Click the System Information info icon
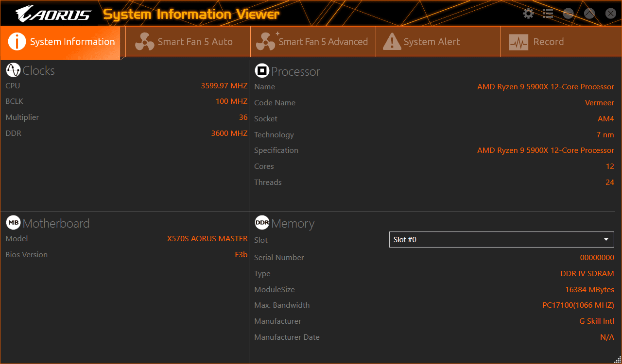The image size is (622, 364). pos(17,42)
